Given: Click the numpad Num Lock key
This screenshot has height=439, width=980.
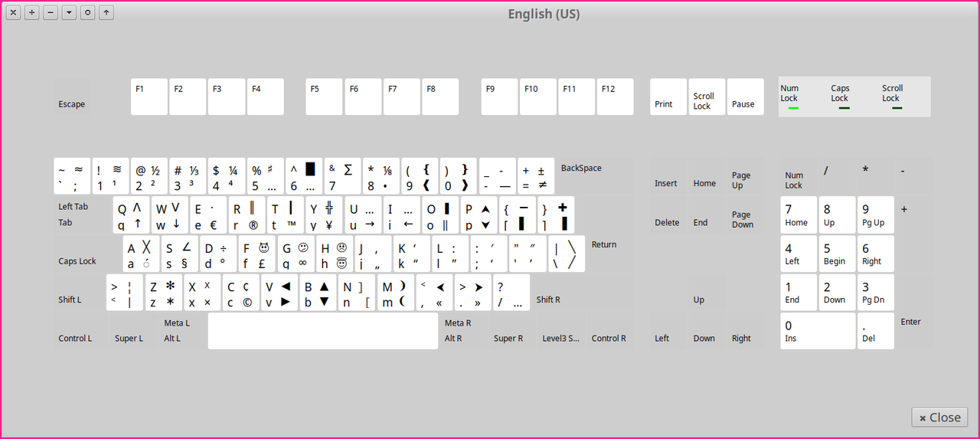Looking at the screenshot, I should tap(799, 177).
